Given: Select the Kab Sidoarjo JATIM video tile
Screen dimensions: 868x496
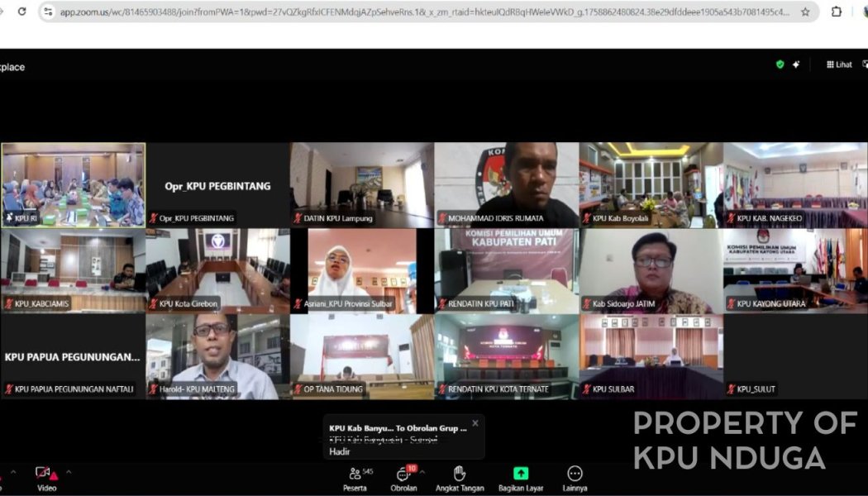Looking at the screenshot, I should pyautogui.click(x=651, y=270).
